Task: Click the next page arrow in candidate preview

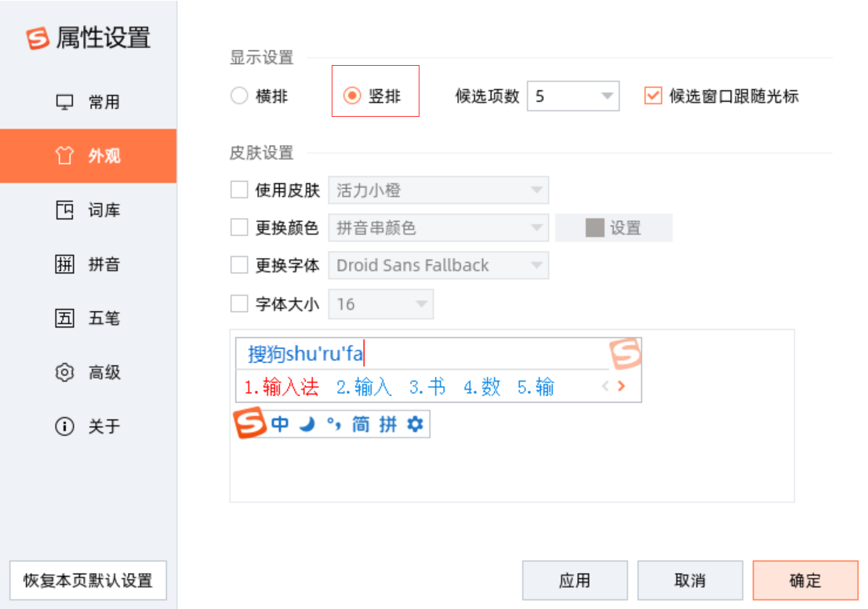Action: coord(622,386)
